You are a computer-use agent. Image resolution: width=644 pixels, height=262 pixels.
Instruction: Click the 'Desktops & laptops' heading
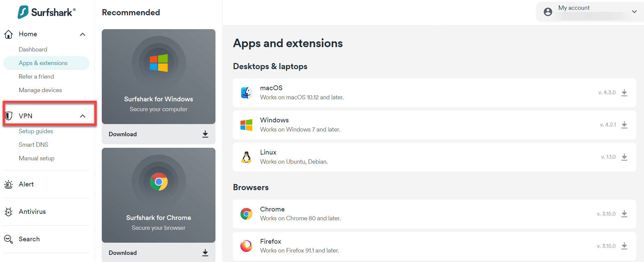coord(270,66)
